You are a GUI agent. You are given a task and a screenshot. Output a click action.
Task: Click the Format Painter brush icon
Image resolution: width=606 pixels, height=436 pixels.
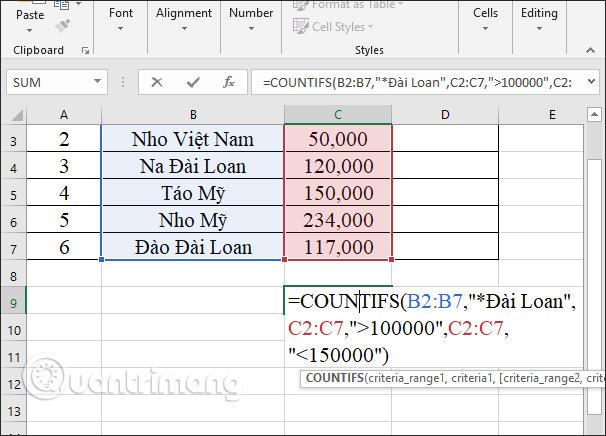click(x=63, y=25)
